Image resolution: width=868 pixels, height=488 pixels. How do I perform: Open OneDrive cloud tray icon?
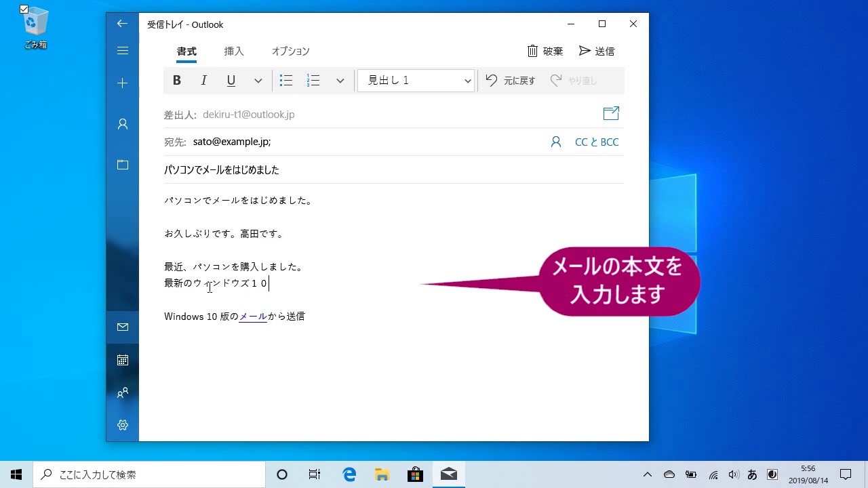669,474
